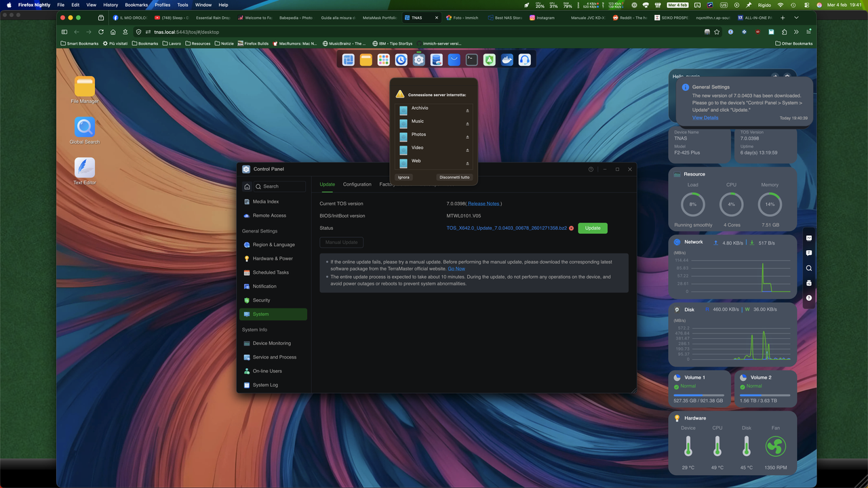The image size is (868, 488).
Task: Open the Docker whale dock icon
Action: coord(507,60)
